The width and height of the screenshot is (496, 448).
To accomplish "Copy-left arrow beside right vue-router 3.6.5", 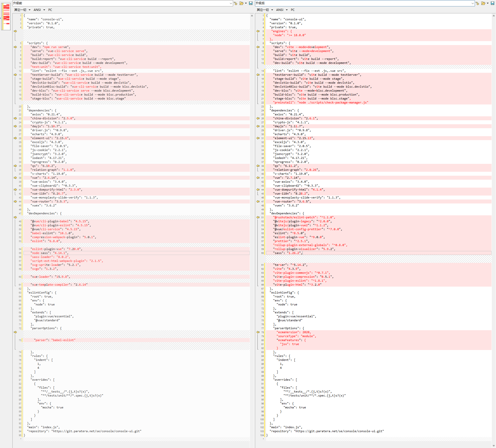I will click(x=258, y=201).
